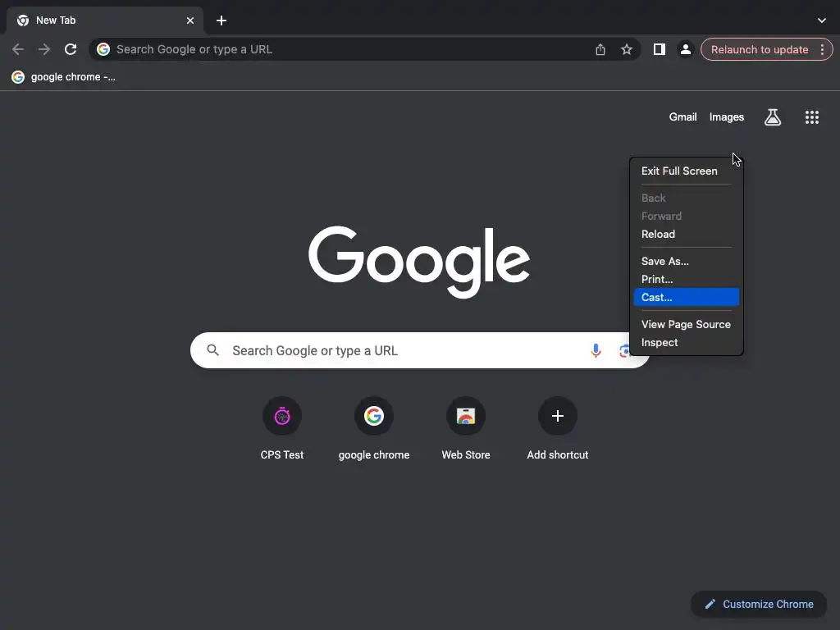Bookmark this tab with the star icon
The image size is (840, 630).
click(x=626, y=49)
